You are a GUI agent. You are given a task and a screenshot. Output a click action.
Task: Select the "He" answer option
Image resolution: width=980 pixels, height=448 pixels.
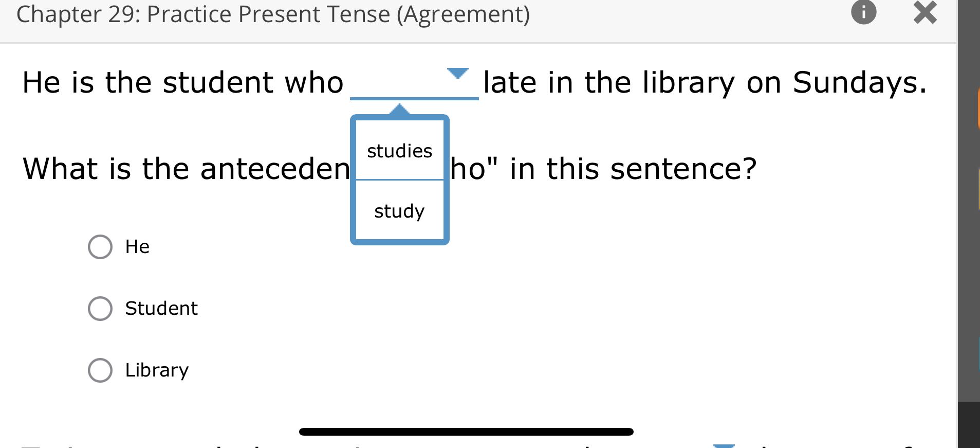101,247
